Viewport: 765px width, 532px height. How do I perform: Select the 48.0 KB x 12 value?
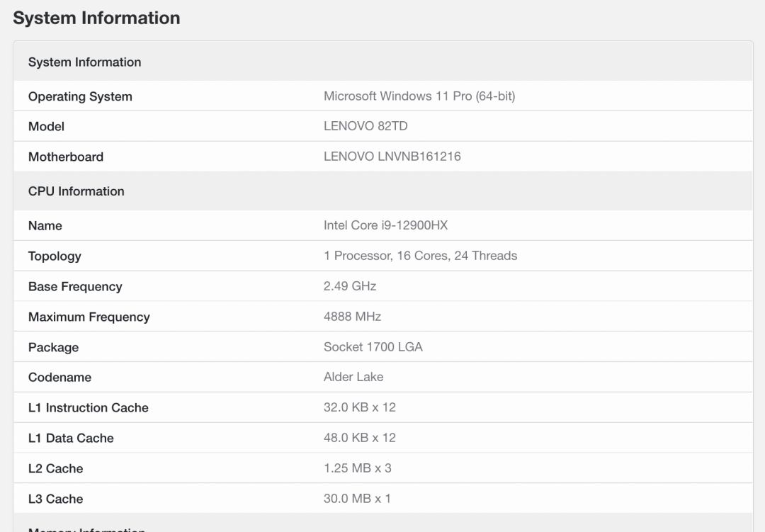click(359, 437)
